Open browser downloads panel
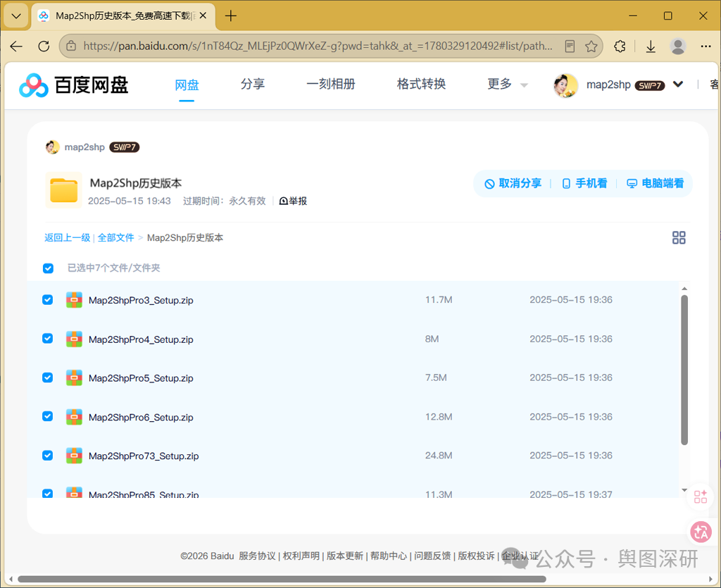The image size is (721, 588). 651,46
